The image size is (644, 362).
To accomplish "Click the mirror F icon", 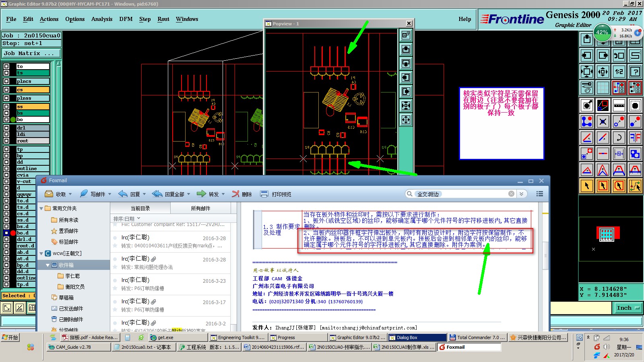I will pyautogui.click(x=635, y=138).
